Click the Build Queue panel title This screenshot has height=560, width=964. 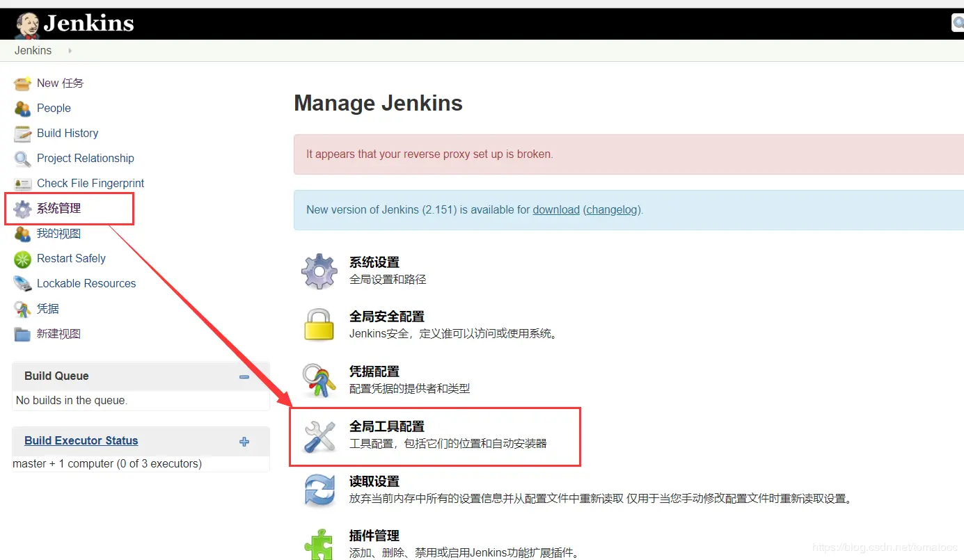(x=56, y=376)
